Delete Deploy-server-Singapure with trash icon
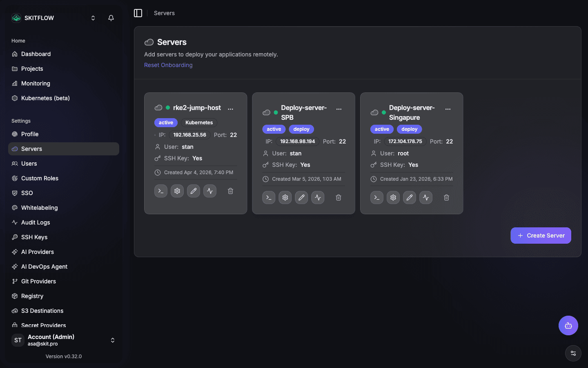 (x=446, y=197)
